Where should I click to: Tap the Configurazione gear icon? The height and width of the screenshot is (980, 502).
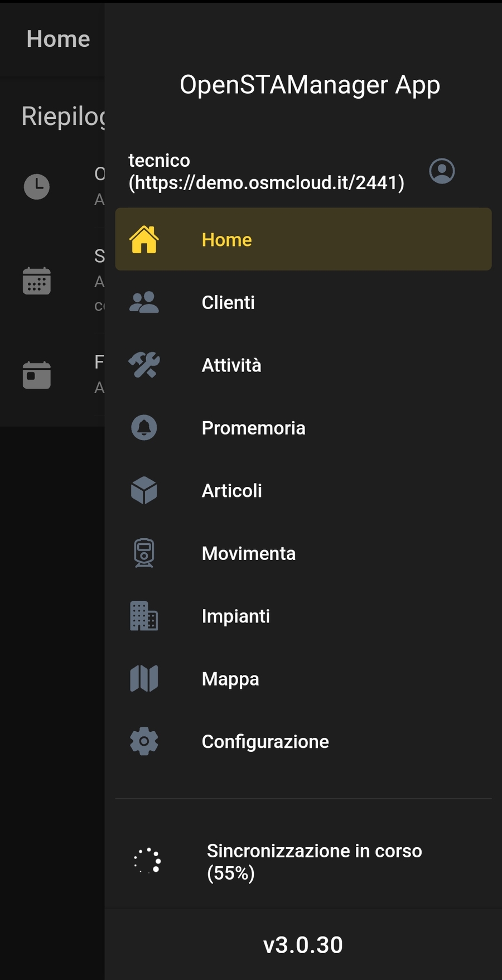pyautogui.click(x=144, y=741)
